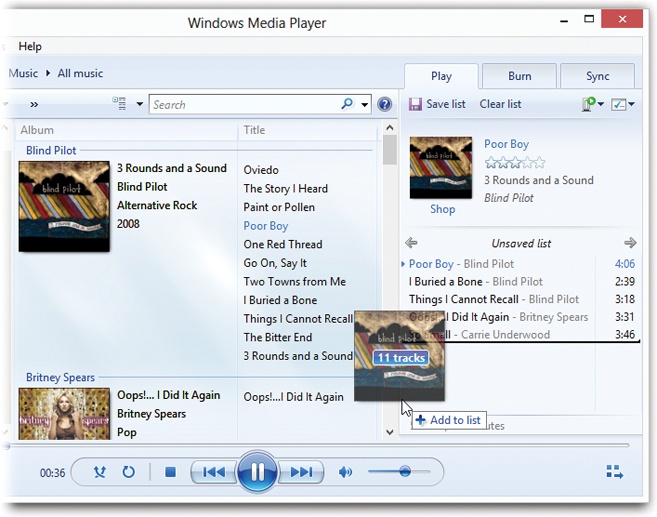Show more toolbar commands chevron
657x517 pixels.
(x=34, y=104)
